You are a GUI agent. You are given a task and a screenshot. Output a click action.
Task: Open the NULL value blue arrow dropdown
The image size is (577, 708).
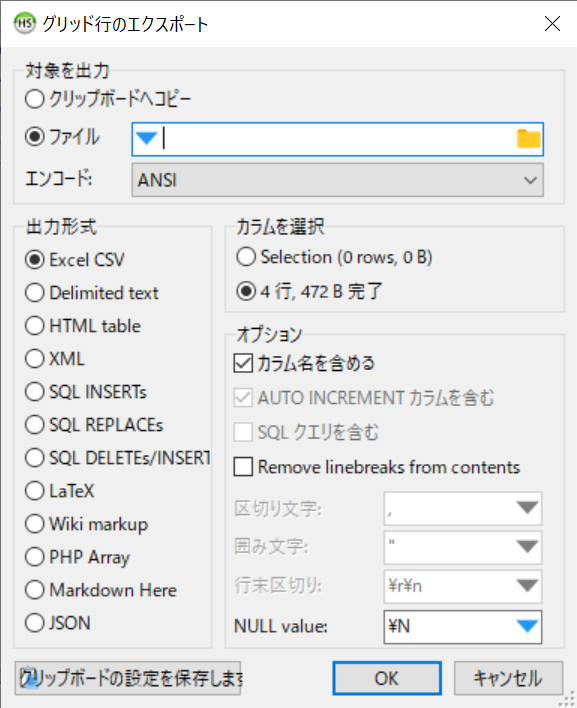coord(527,626)
